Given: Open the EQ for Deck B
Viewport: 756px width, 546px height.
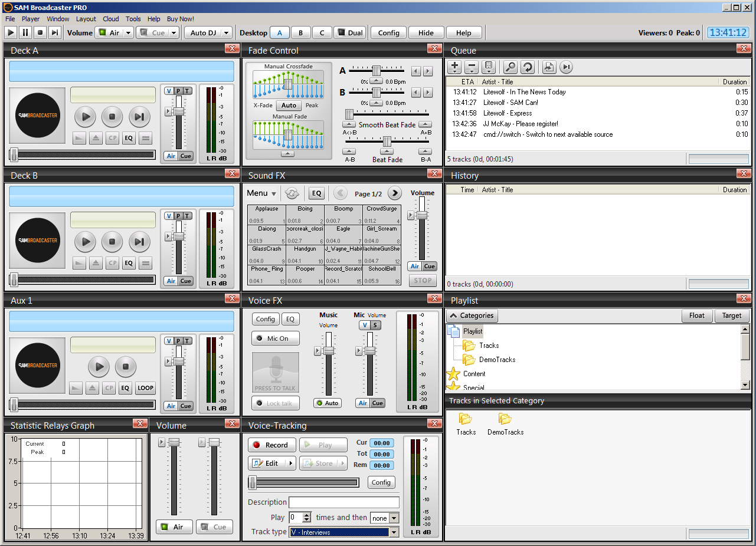Looking at the screenshot, I should click(x=129, y=263).
